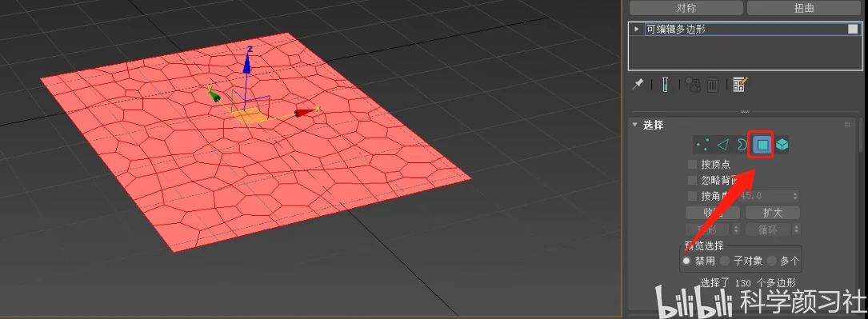
Task: Enable the 忽略背面 checkbox
Action: (692, 180)
